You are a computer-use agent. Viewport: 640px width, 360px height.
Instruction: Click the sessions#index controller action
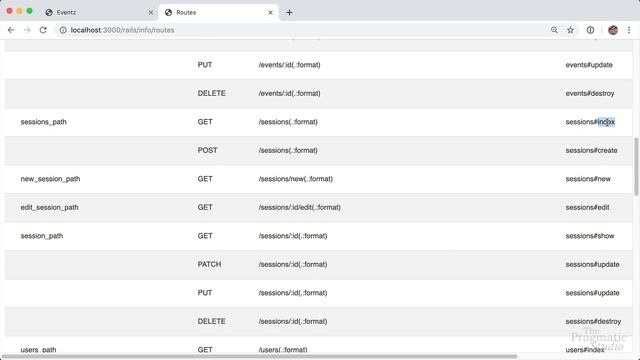[590, 122]
